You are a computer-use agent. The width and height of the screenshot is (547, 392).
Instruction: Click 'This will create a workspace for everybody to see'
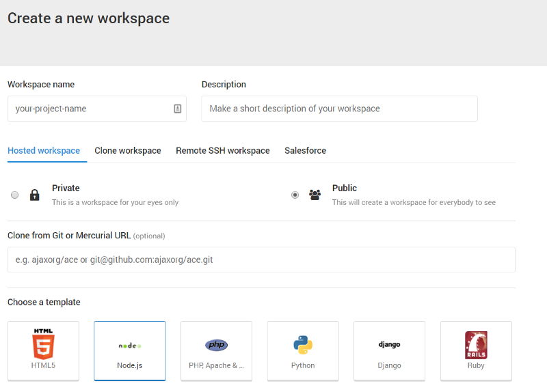pyautogui.click(x=414, y=202)
